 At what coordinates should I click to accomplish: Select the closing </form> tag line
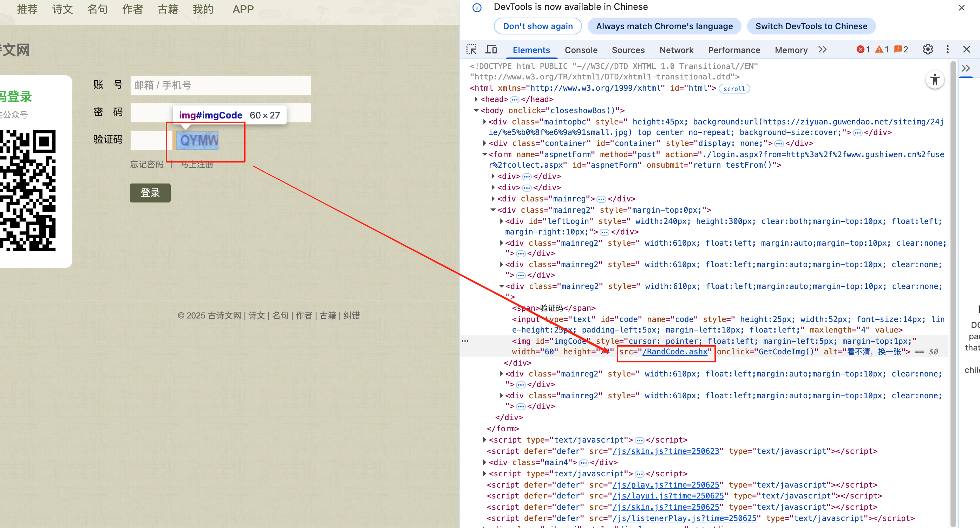[503, 429]
